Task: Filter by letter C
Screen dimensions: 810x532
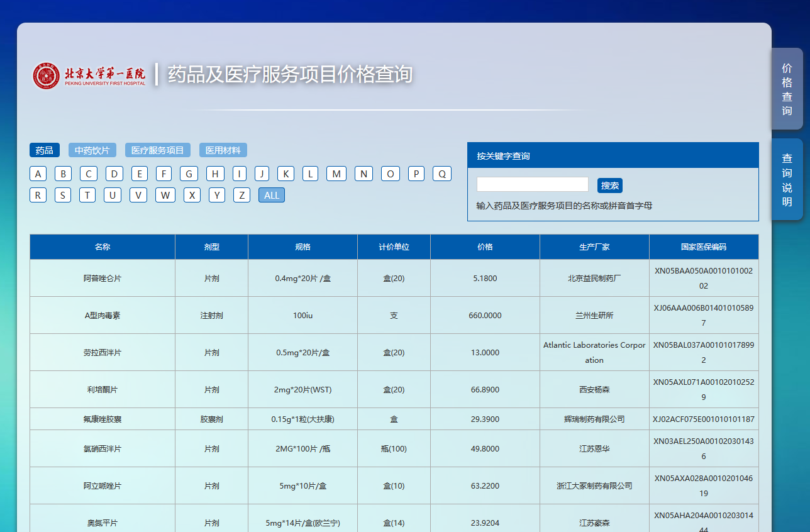Action: tap(89, 174)
